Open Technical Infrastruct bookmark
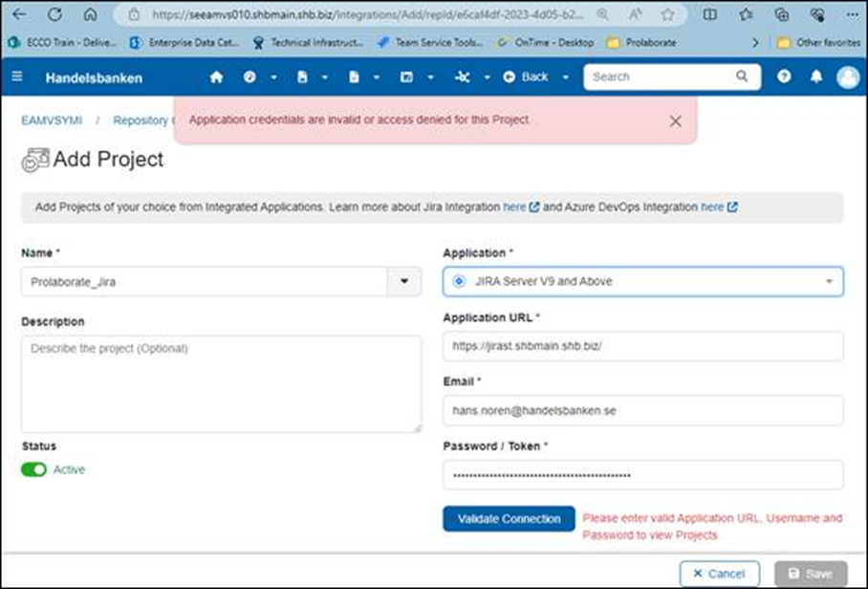 (308, 43)
